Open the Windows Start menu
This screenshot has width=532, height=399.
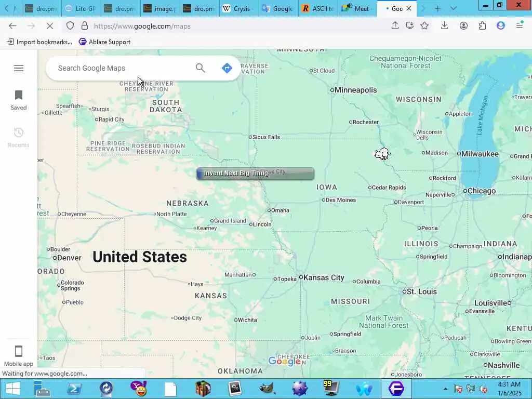[12, 389]
